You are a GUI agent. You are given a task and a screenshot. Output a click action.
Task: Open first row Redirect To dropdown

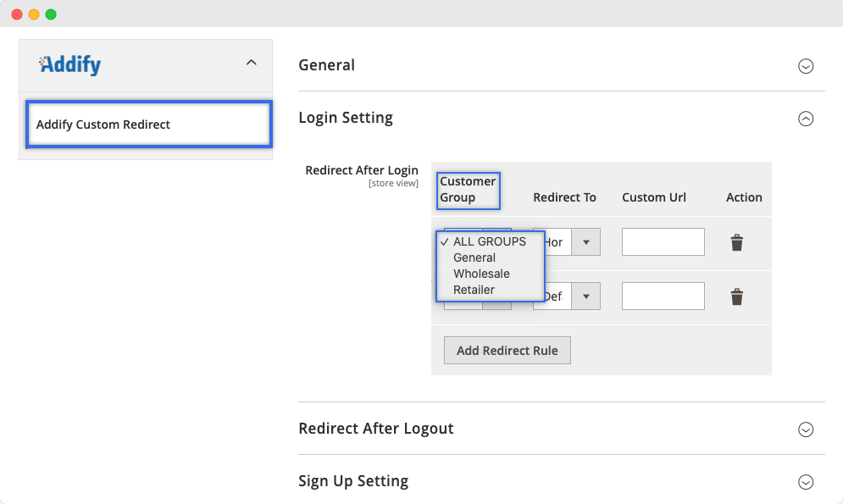[x=567, y=242]
